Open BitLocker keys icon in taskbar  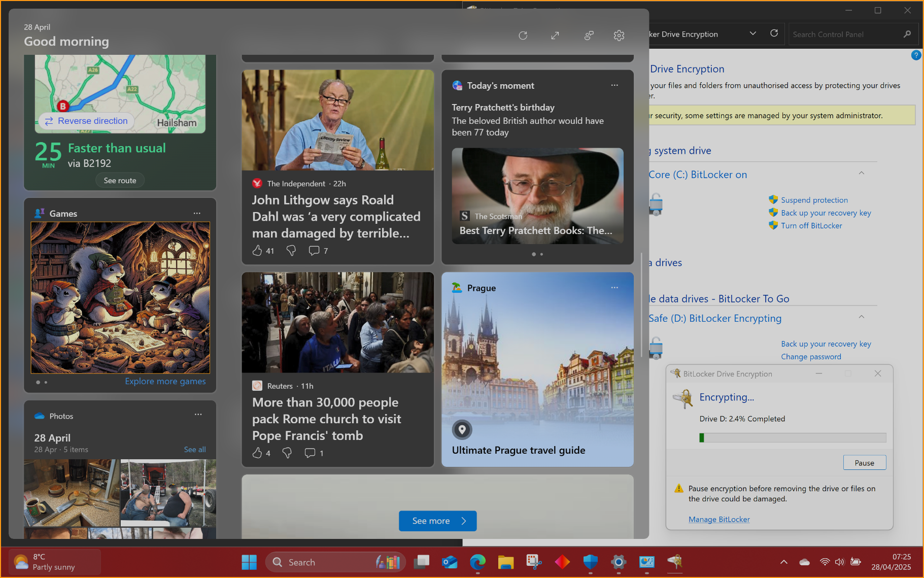tap(675, 562)
